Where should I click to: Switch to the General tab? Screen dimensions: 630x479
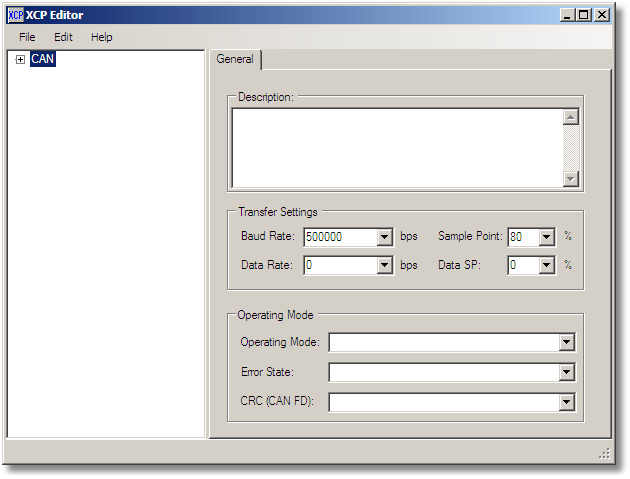pos(235,60)
